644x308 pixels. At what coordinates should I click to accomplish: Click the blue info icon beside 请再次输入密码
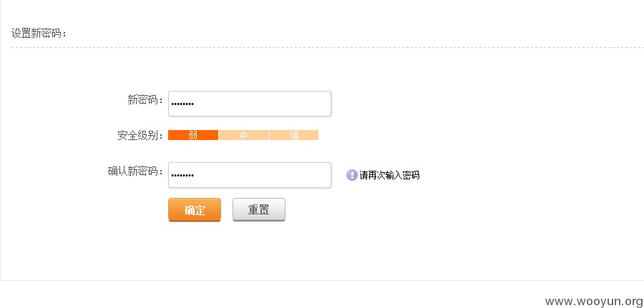point(351,175)
